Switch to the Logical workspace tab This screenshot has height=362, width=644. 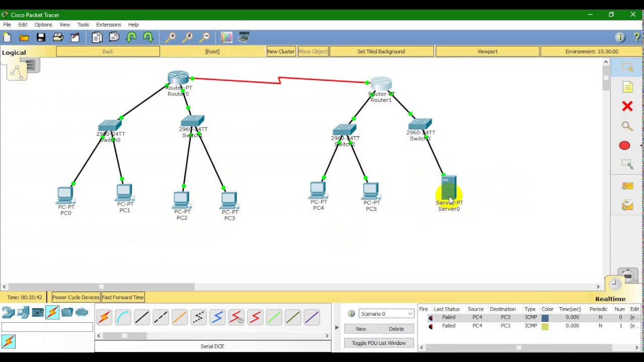(14, 52)
